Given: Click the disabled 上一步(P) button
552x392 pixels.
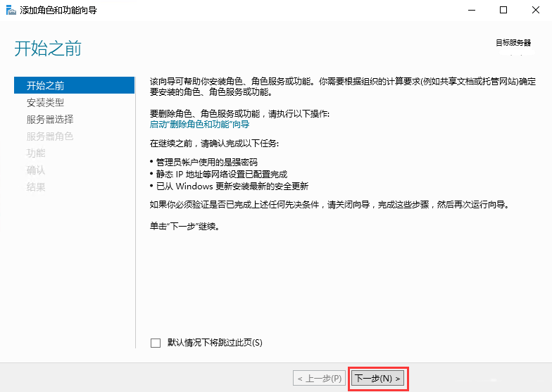Looking at the screenshot, I should (x=320, y=379).
